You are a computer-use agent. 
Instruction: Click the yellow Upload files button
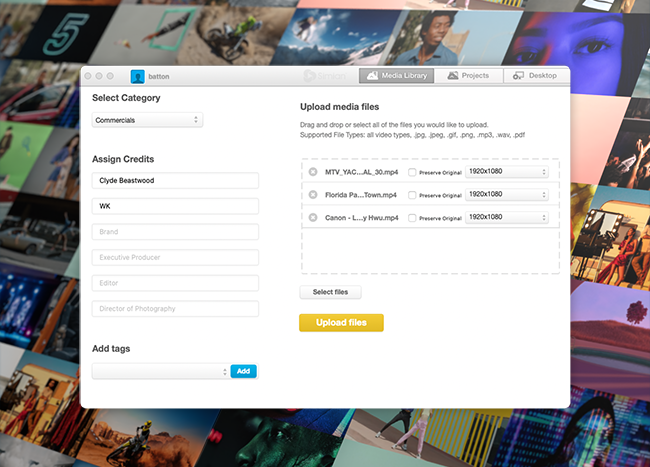coord(341,322)
